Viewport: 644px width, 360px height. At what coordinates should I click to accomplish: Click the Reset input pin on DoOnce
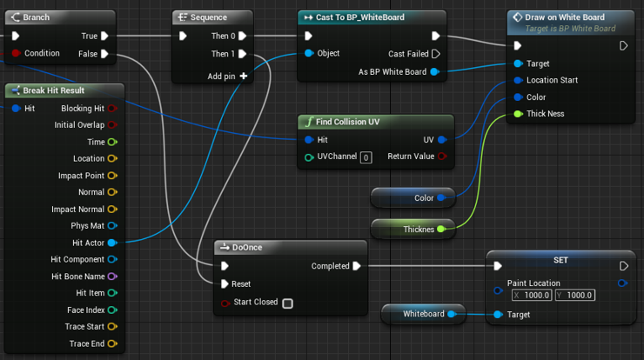(x=225, y=284)
